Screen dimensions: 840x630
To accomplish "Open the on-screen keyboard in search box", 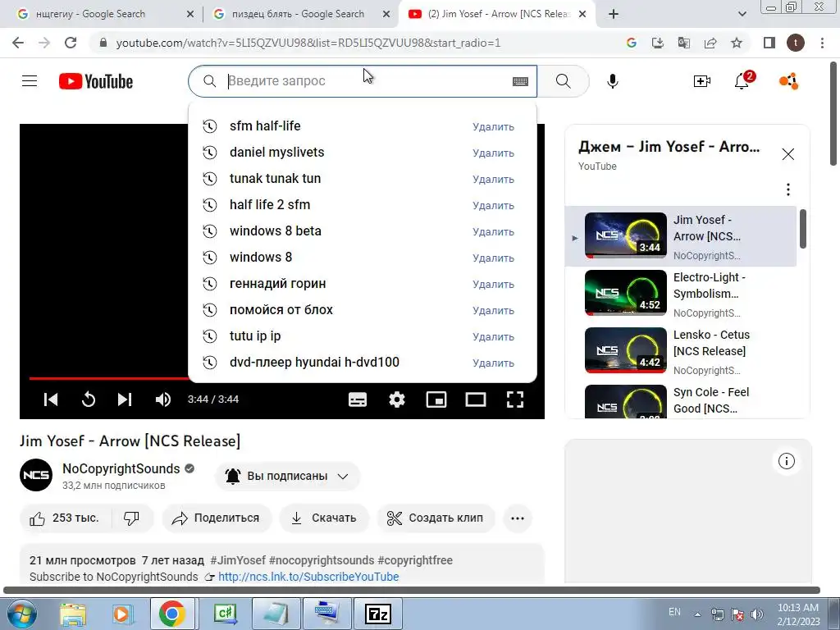I will (x=520, y=81).
